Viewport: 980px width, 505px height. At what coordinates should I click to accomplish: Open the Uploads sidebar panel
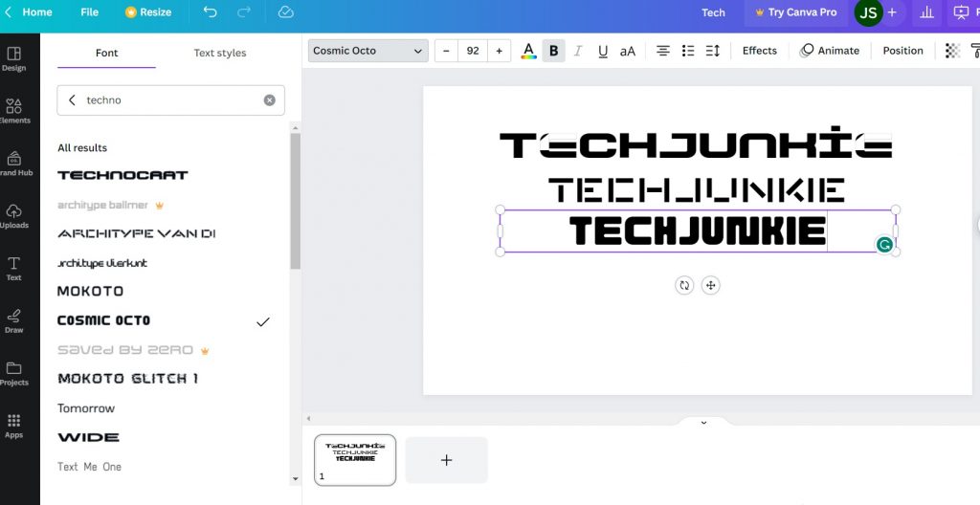coord(14,216)
